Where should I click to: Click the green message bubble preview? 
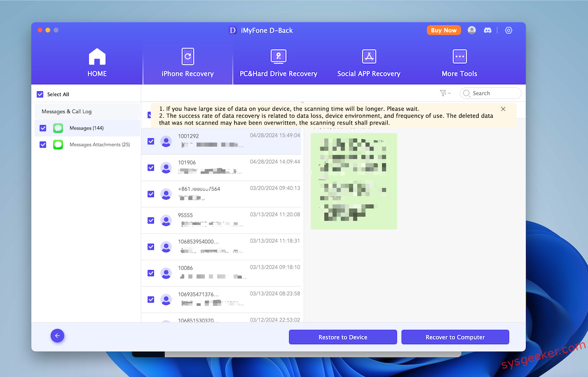coord(354,181)
